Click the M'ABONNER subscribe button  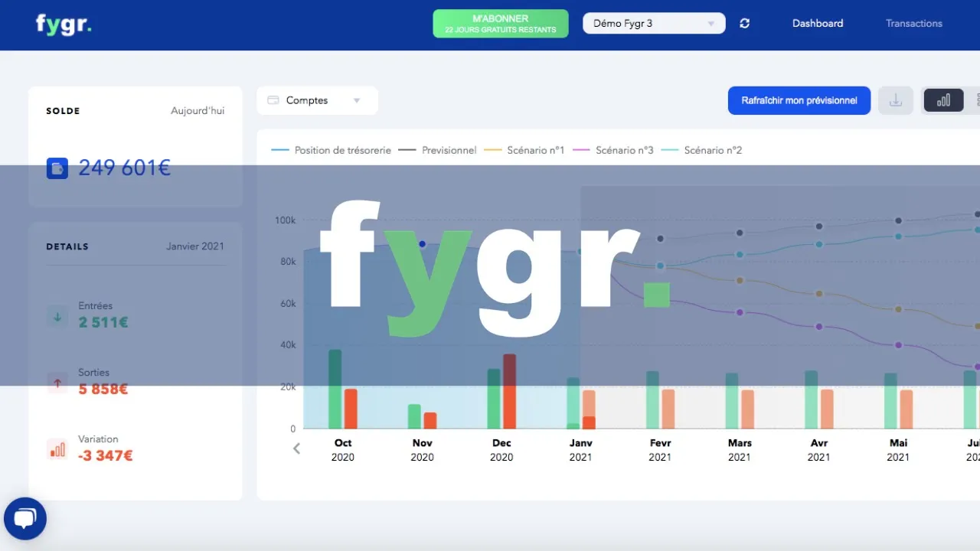tap(501, 24)
